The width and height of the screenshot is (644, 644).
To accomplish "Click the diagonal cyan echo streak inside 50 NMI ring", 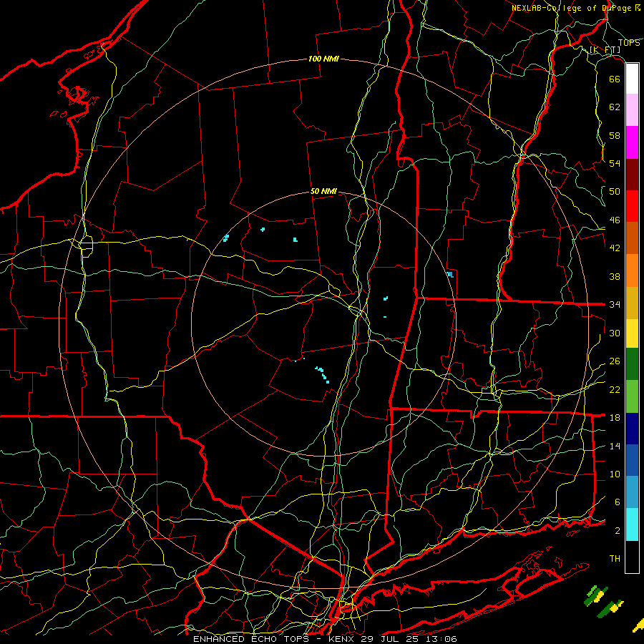I will click(323, 374).
